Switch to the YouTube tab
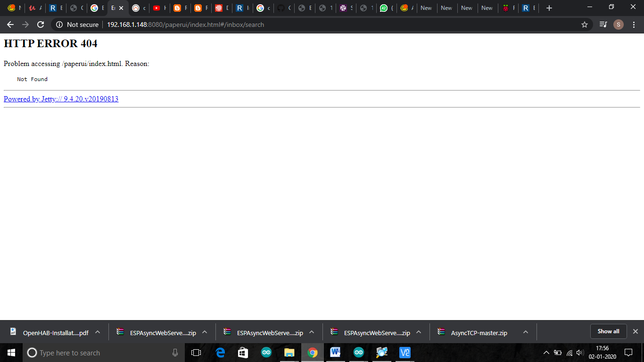The height and width of the screenshot is (362, 644). [x=157, y=8]
